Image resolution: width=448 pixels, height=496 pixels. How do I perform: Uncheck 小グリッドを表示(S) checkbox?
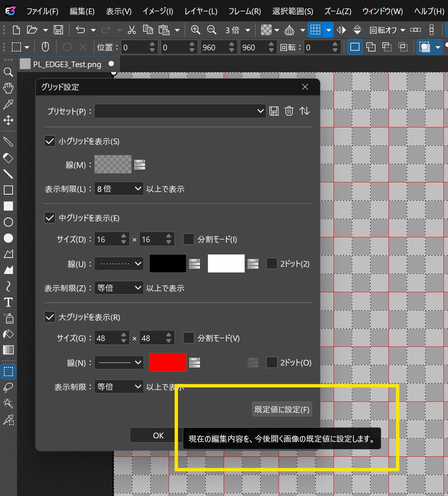tap(50, 141)
